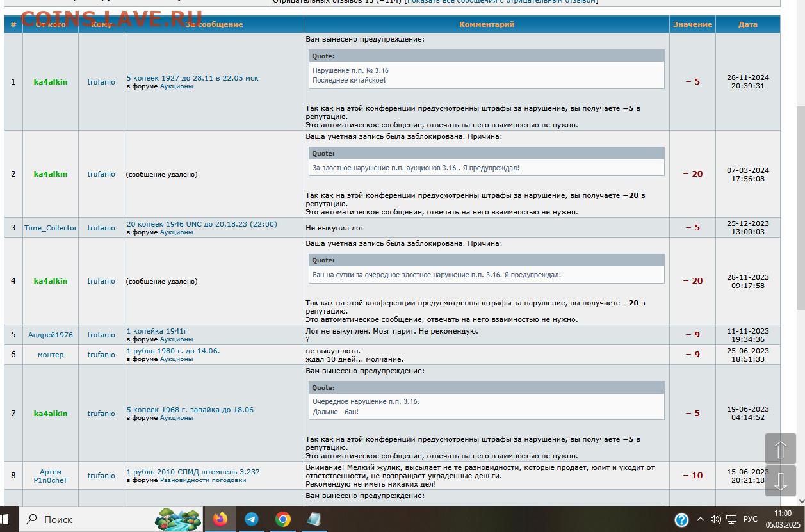Open 'Разновидности погодовки' forum link
Screen dimensions: 805x532
(x=203, y=480)
